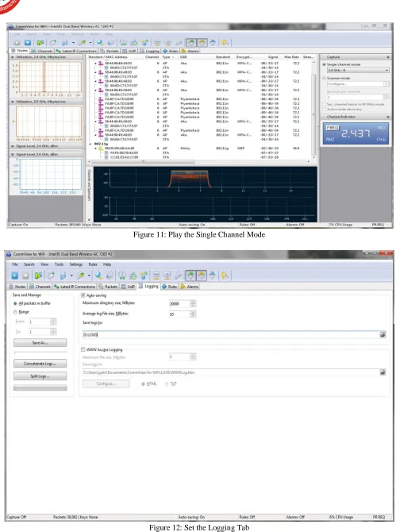Image resolution: width=400 pixels, height=532 pixels.
Task: Collapse the 802.11g tree node
Action: (x=90, y=144)
